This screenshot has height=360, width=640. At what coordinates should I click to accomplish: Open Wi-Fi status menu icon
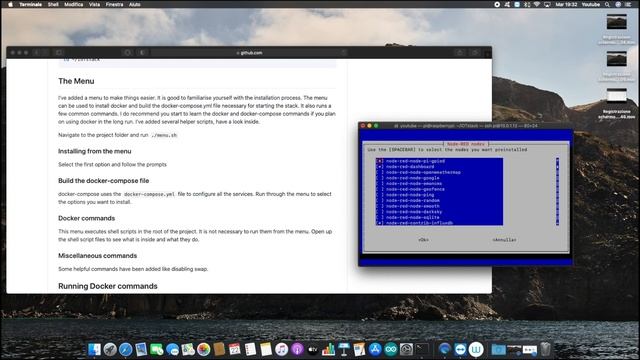pos(537,4)
